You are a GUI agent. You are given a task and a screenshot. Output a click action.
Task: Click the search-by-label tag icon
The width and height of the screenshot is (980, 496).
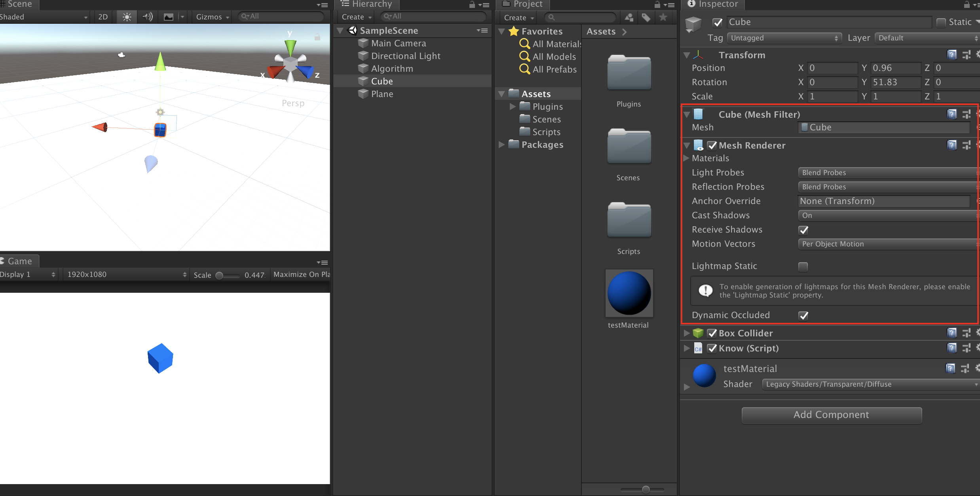(646, 17)
